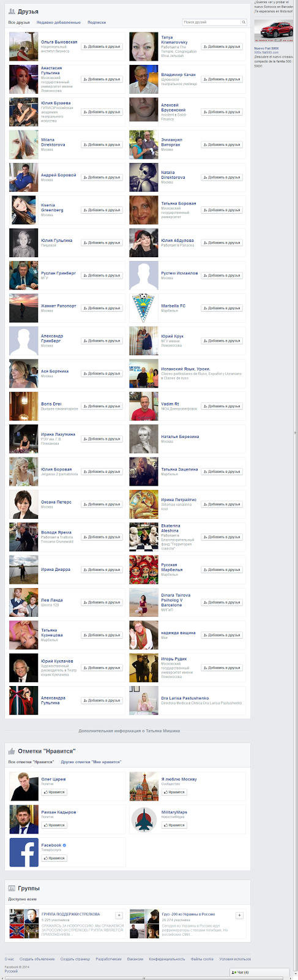298x980 pixels.
Task: Click plus icon beside ГРУППА ПОДДЕРЖКИ СТРЕЛКОВА
Action: pos(119,915)
